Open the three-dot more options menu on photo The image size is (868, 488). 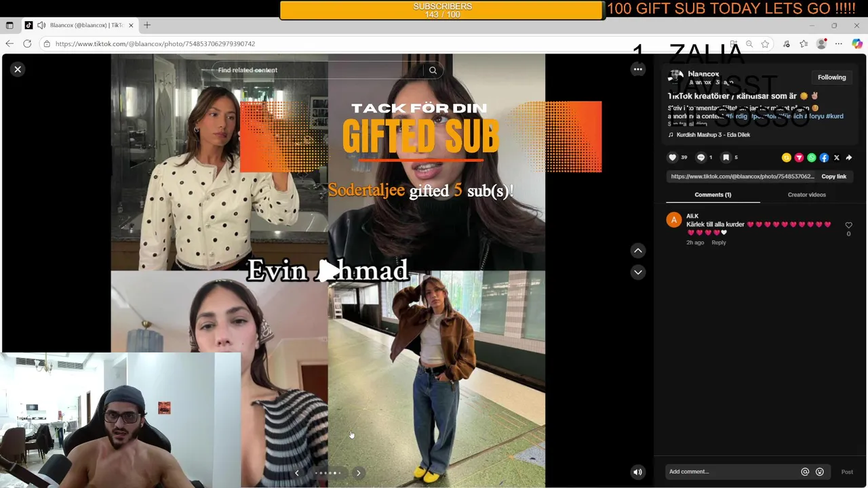tap(638, 69)
